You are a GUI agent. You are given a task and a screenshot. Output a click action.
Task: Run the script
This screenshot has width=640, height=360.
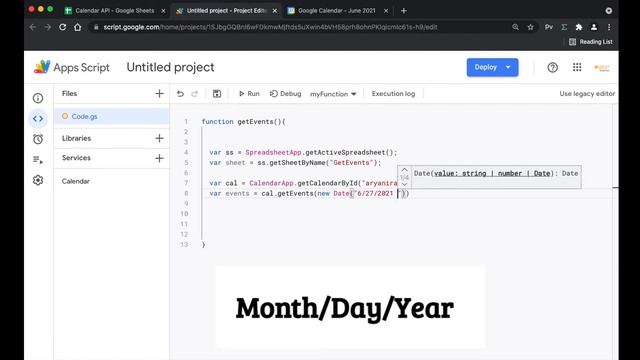[249, 94]
